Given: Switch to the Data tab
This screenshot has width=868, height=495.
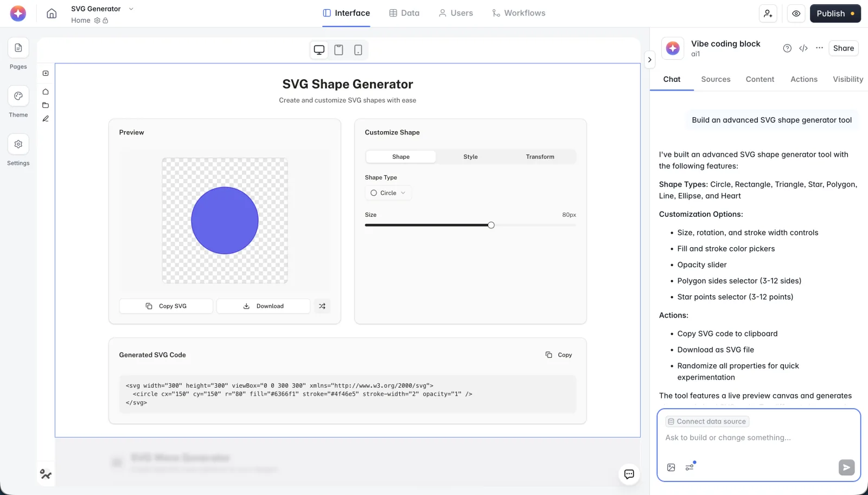Looking at the screenshot, I should [x=404, y=13].
